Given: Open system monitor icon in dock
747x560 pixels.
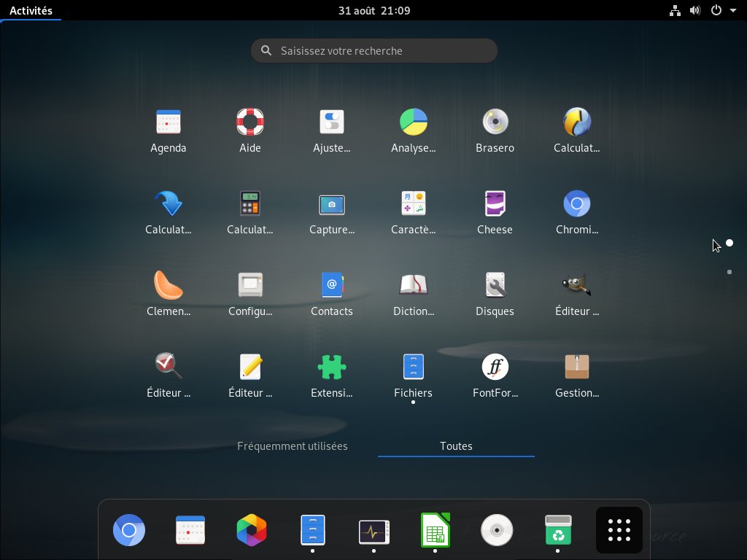Looking at the screenshot, I should pyautogui.click(x=374, y=532).
